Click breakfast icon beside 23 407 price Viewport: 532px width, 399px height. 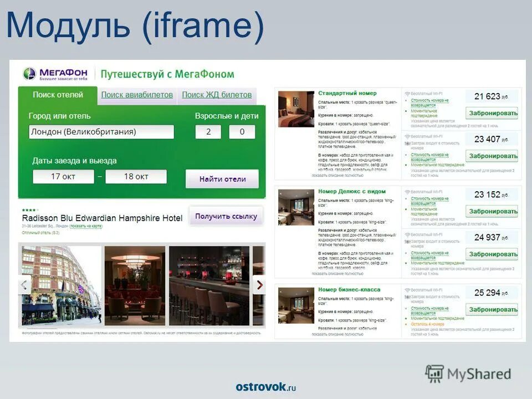407,144
